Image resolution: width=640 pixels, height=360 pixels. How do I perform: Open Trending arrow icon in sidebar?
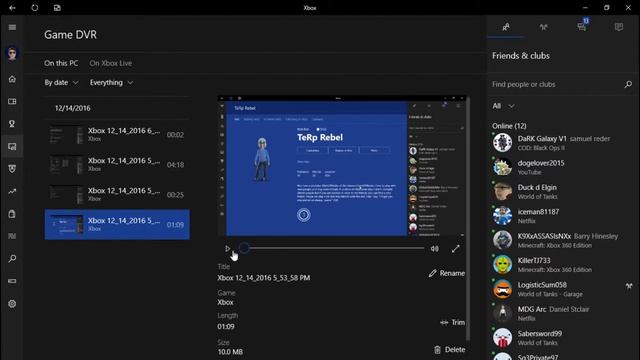tap(12, 191)
